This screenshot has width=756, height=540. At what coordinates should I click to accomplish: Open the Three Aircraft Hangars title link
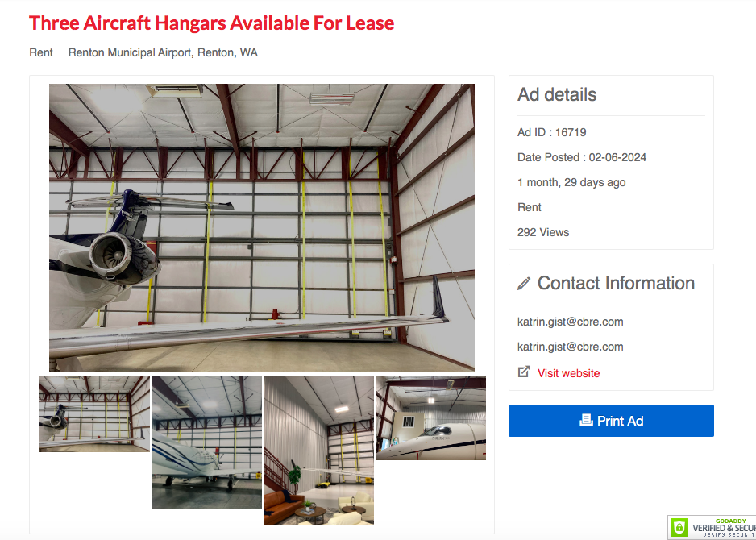[212, 23]
